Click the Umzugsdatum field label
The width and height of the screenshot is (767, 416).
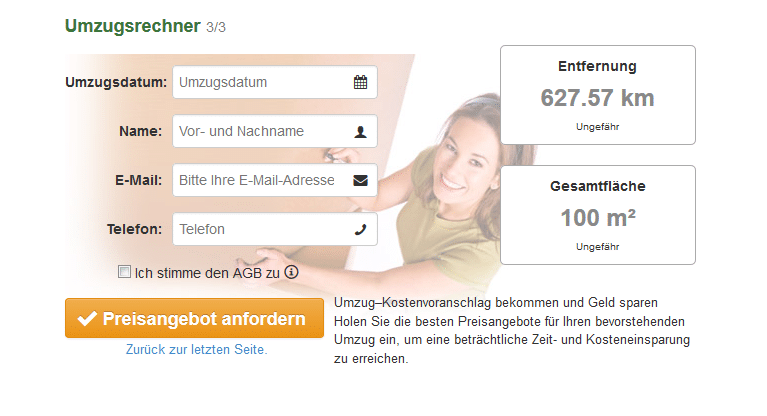pos(116,82)
